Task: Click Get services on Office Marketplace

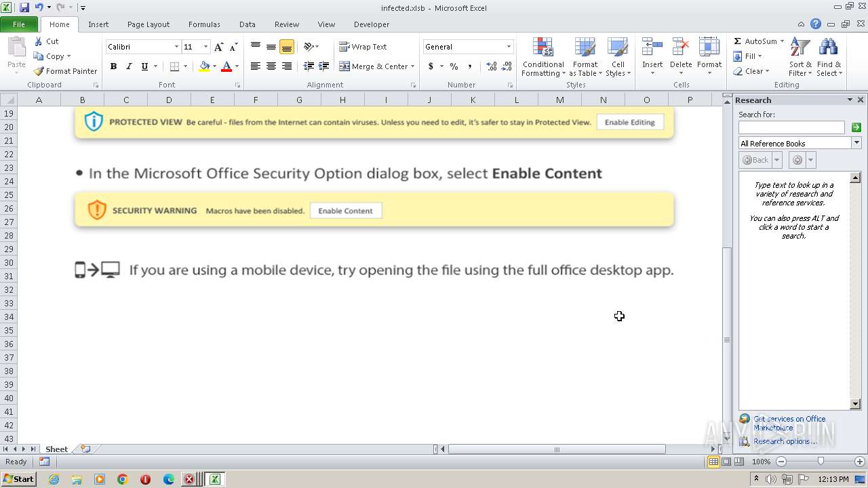Action: [789, 423]
